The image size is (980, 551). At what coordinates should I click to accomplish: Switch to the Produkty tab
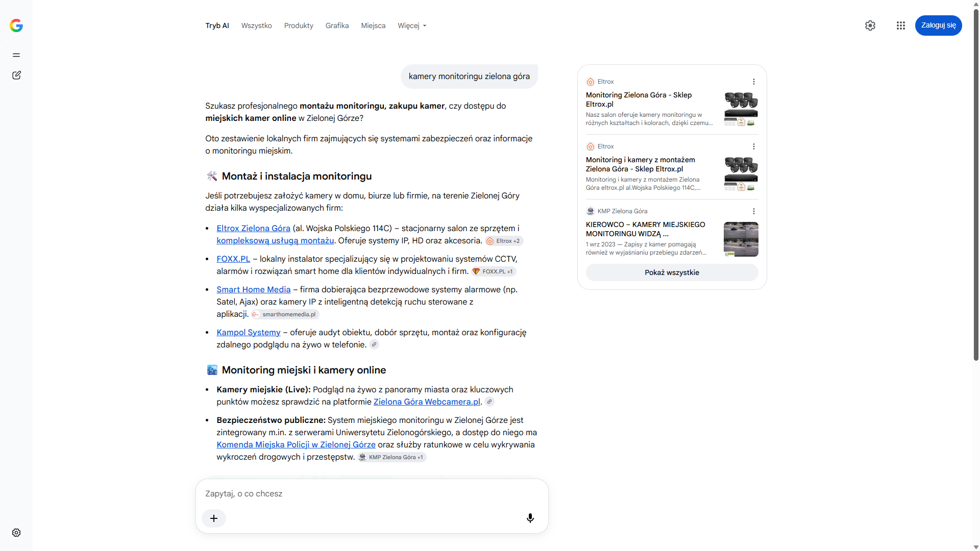[299, 26]
